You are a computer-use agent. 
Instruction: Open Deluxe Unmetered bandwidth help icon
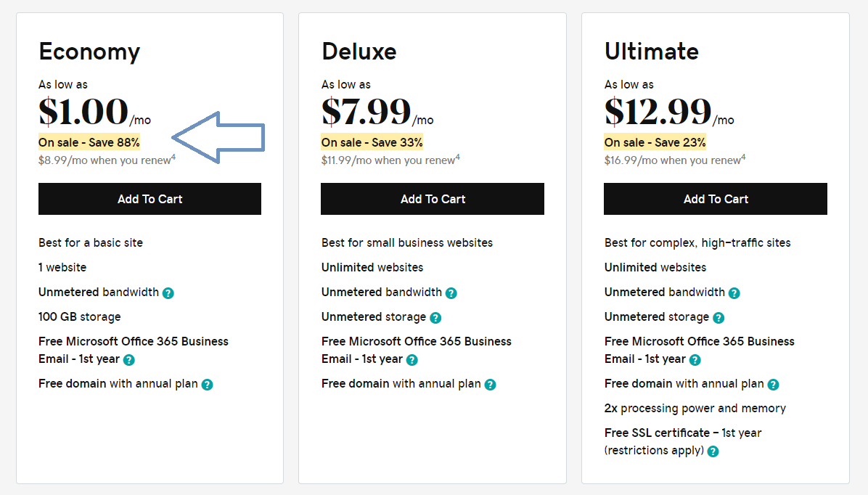(x=451, y=293)
